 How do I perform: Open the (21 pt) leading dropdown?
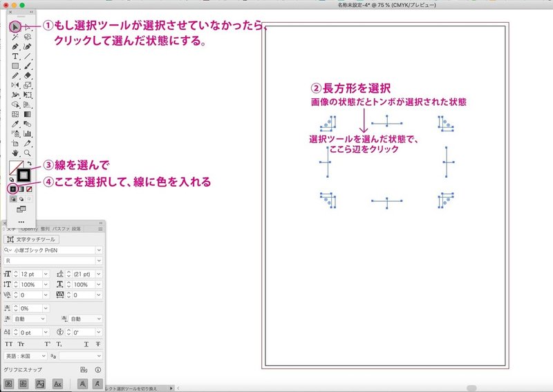tap(99, 274)
